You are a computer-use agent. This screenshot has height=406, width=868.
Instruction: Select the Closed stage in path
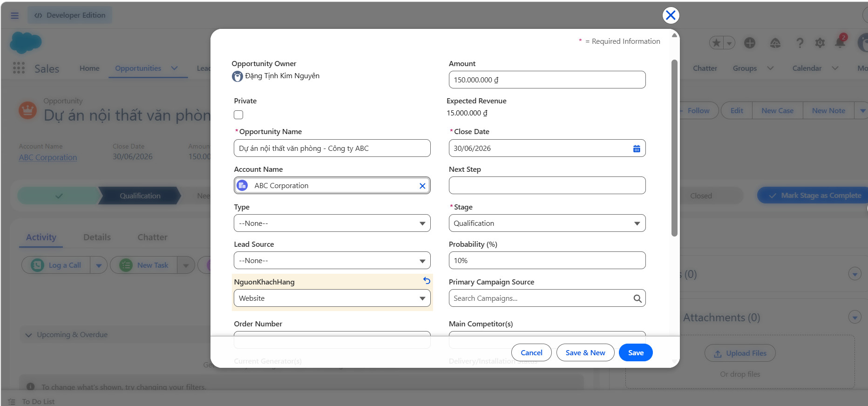point(701,196)
